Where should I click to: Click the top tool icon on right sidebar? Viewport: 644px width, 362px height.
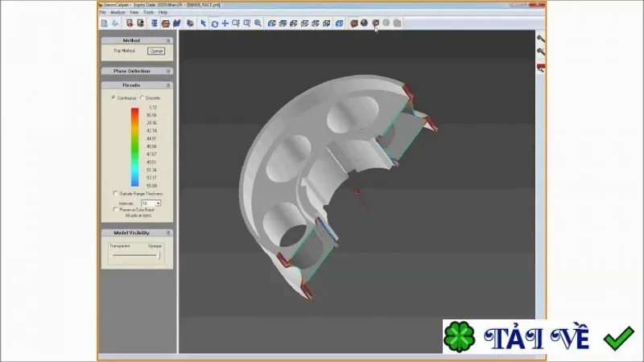click(x=541, y=39)
